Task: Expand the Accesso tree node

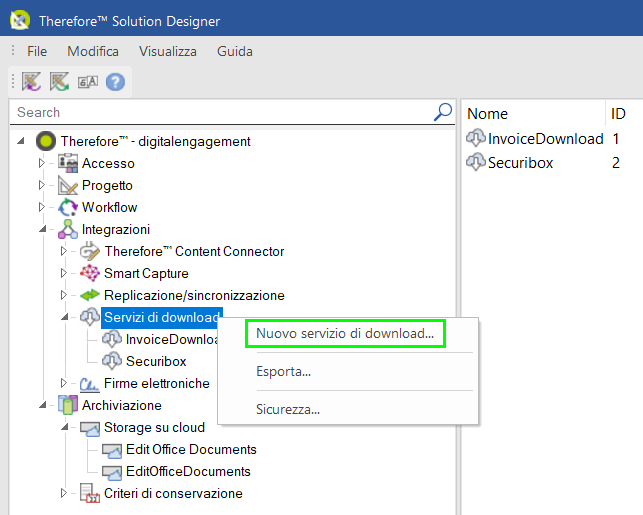Action: [x=42, y=163]
